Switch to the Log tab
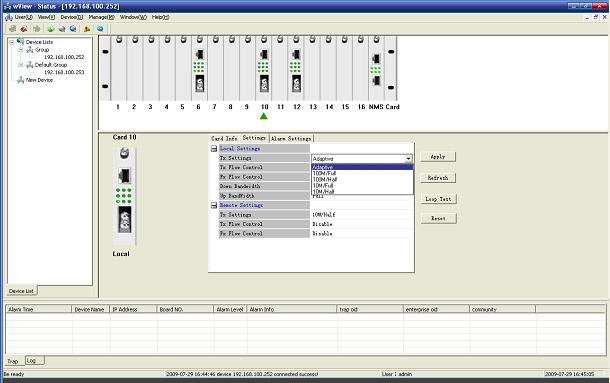 [35, 361]
